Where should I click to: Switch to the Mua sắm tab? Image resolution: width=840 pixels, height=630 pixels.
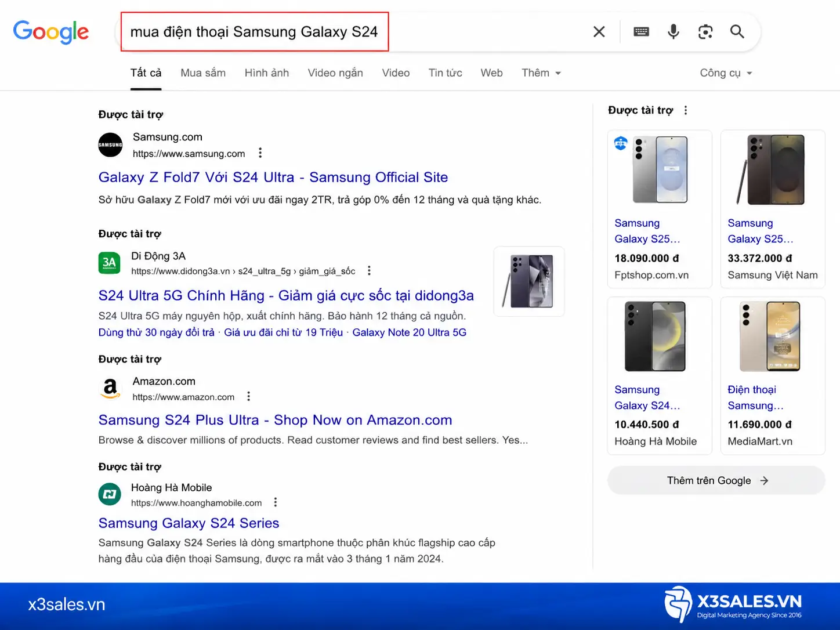[x=203, y=73]
